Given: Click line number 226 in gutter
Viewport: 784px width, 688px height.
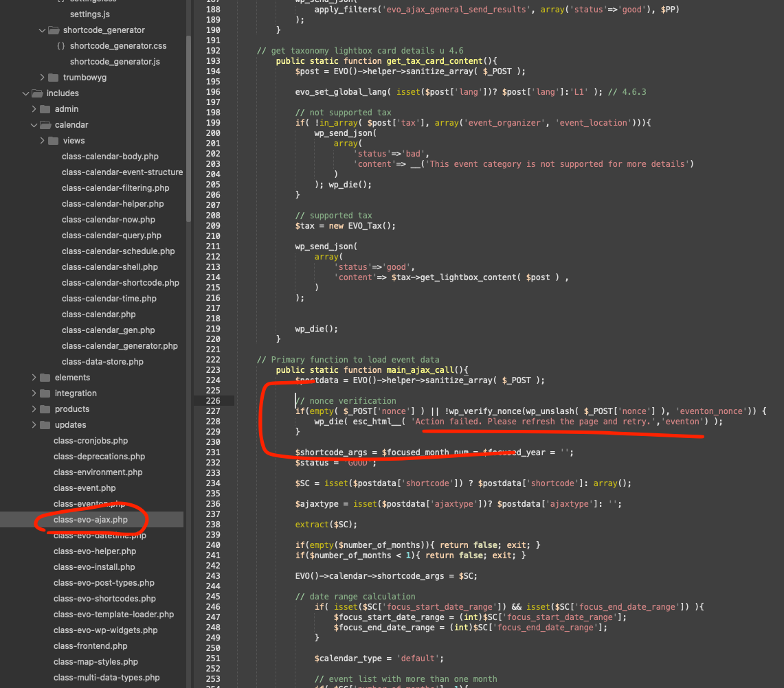Looking at the screenshot, I should (213, 401).
